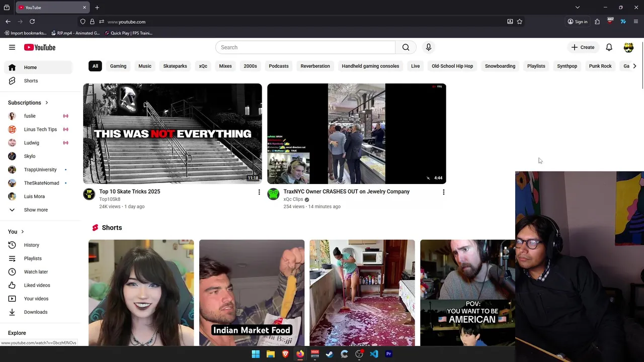Open list all tabs dropdown
644x362 pixels.
coord(578,8)
